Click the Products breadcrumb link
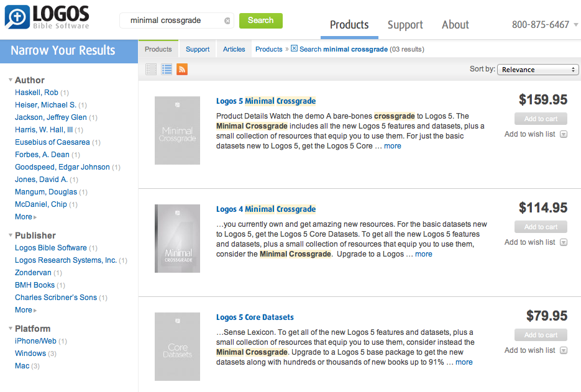The image size is (581, 392). click(x=268, y=49)
